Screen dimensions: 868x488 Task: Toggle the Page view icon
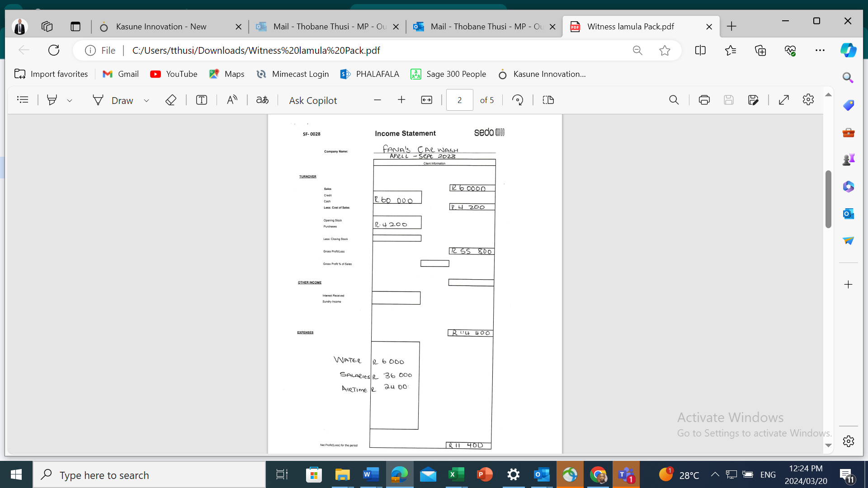(548, 100)
